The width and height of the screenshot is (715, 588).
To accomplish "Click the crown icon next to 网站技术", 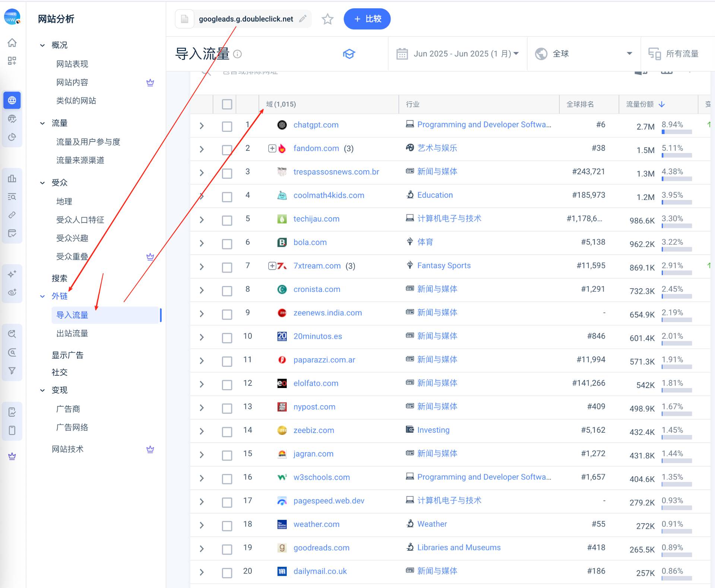I will point(150,449).
